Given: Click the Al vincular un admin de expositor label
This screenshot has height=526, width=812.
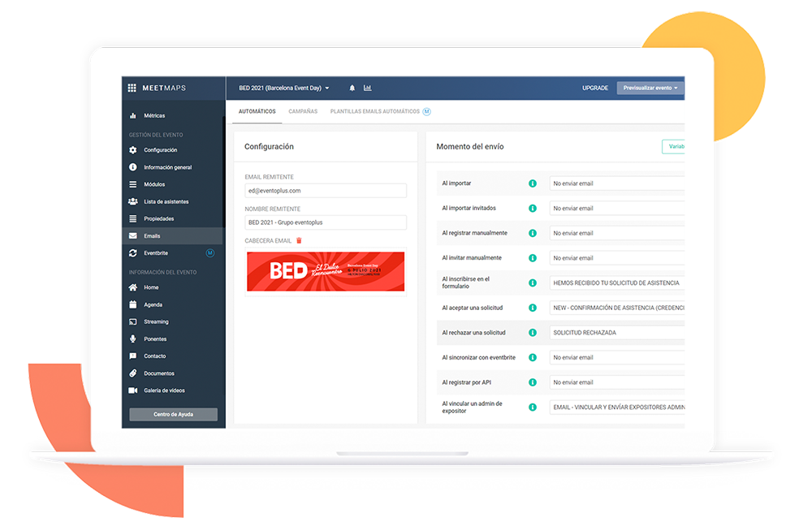Looking at the screenshot, I should [x=472, y=407].
